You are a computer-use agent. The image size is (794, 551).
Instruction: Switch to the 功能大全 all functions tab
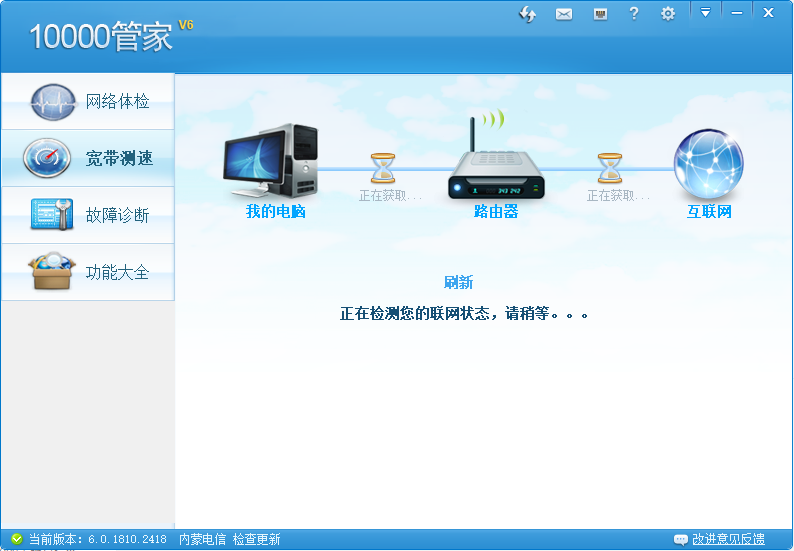88,272
